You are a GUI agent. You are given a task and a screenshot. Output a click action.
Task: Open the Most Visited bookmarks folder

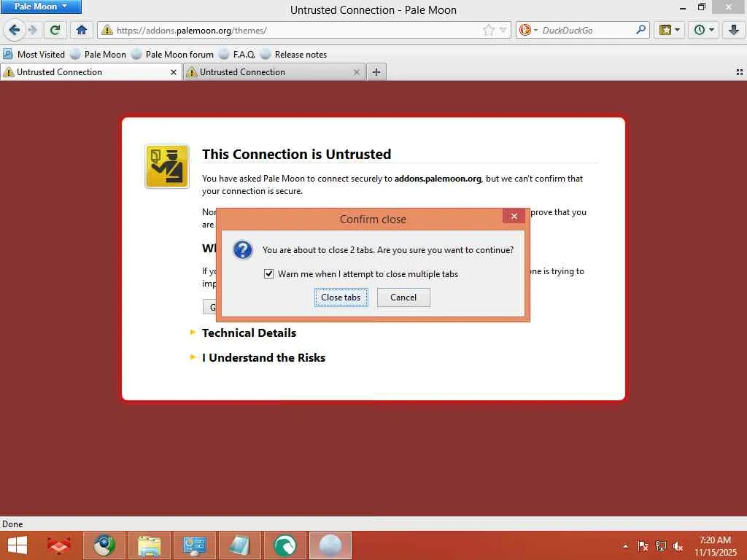point(34,54)
